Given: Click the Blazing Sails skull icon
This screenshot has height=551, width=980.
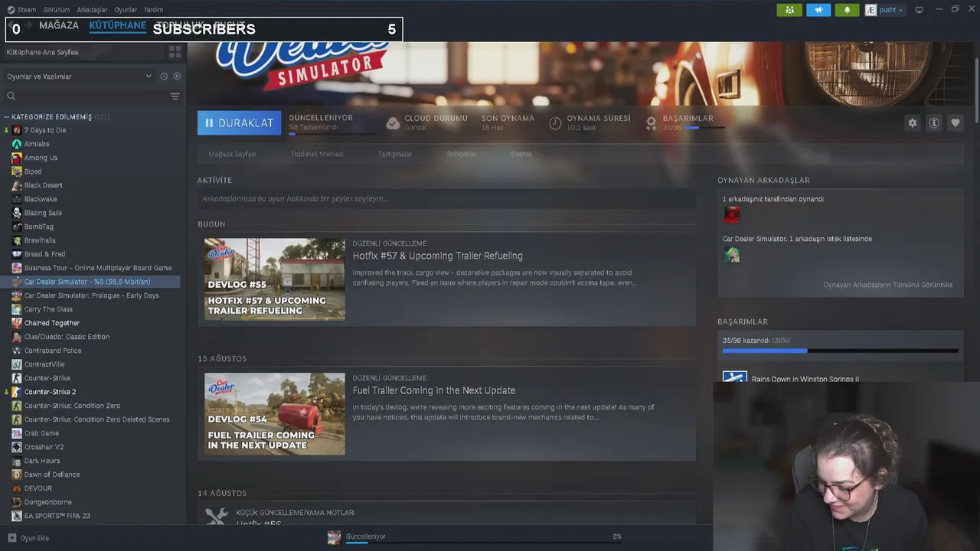Looking at the screenshot, I should (17, 213).
